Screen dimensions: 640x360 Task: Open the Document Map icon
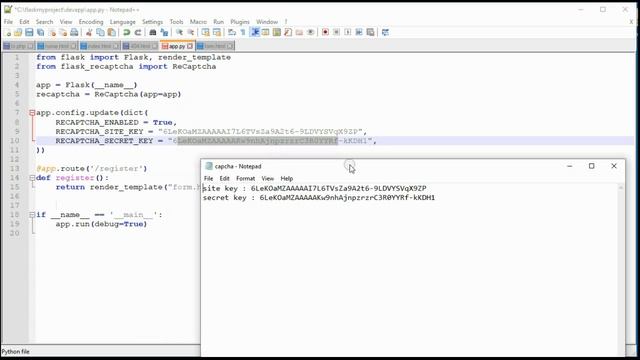click(277, 32)
